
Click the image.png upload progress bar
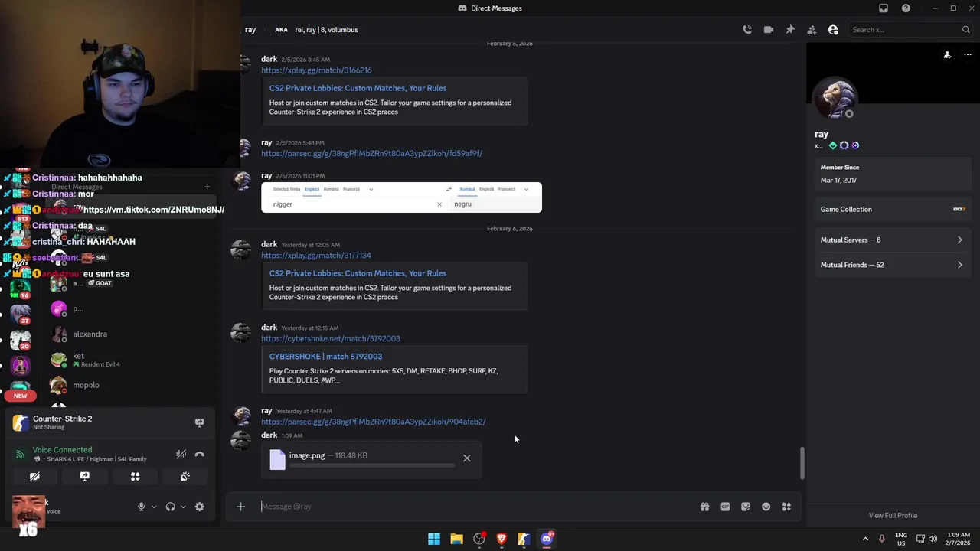[x=371, y=465]
